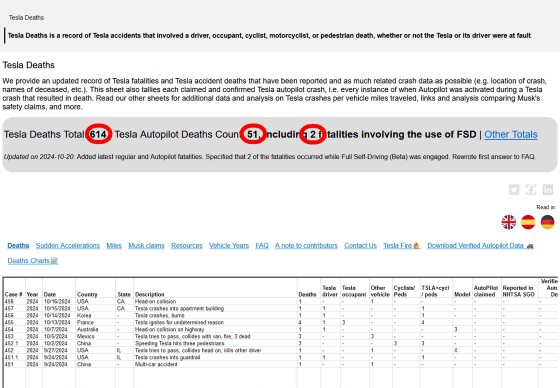Open the Other Totals link
The width and height of the screenshot is (560, 388).
pos(511,134)
